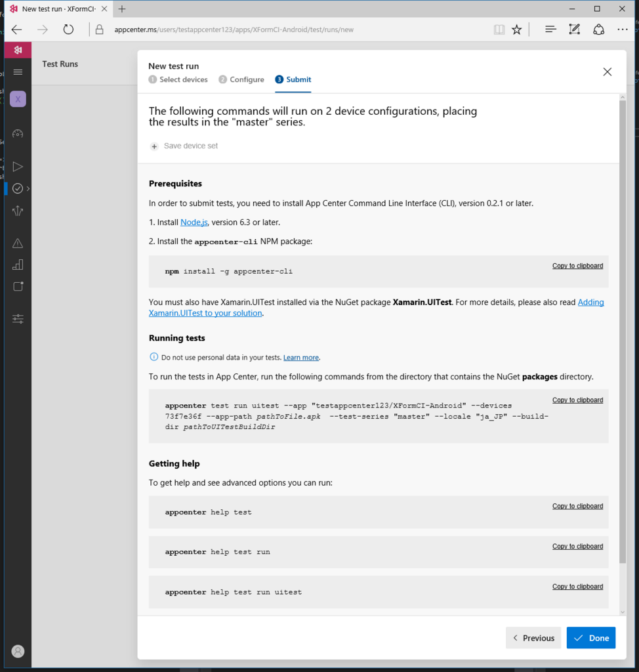Click the 'appcenter help test run uitest' code

tap(233, 593)
